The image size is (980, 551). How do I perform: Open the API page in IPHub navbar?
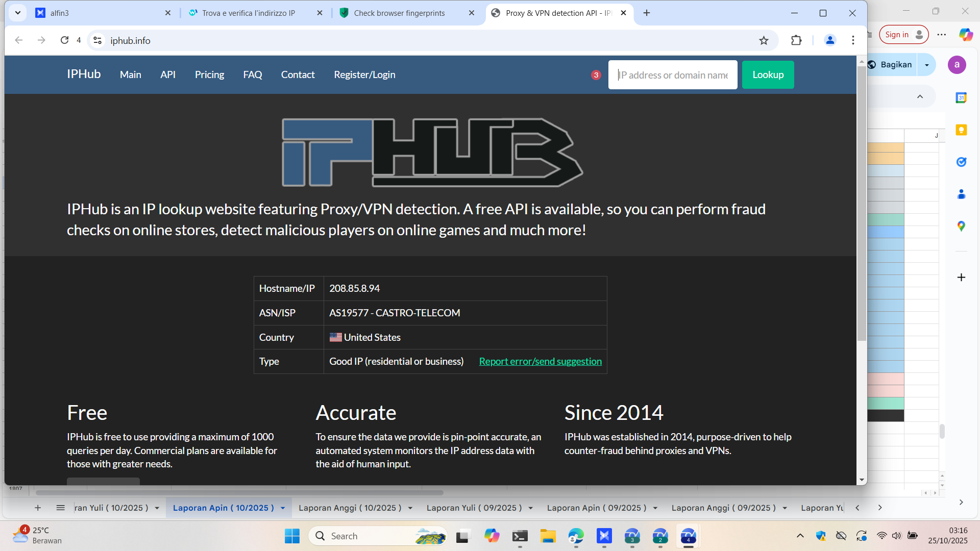pyautogui.click(x=168, y=74)
